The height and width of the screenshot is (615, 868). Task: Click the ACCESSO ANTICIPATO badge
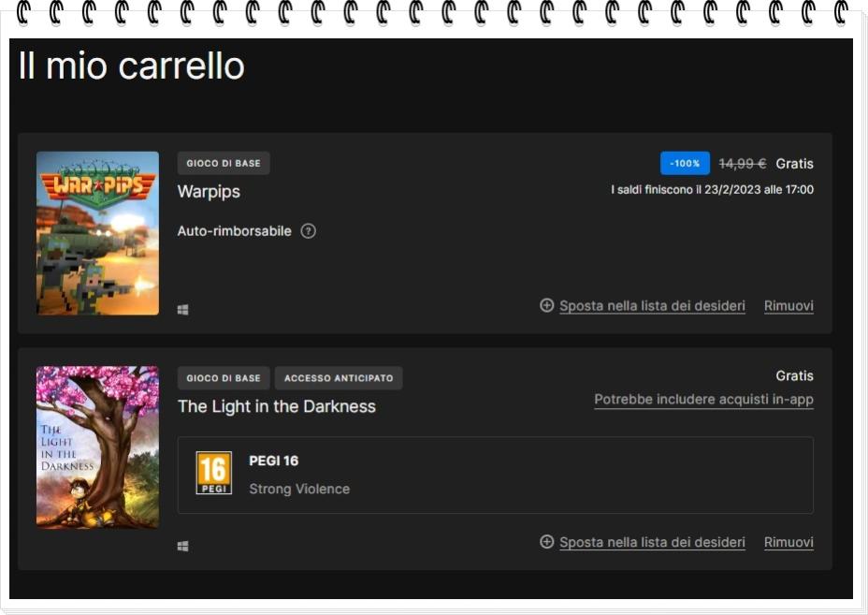click(338, 378)
